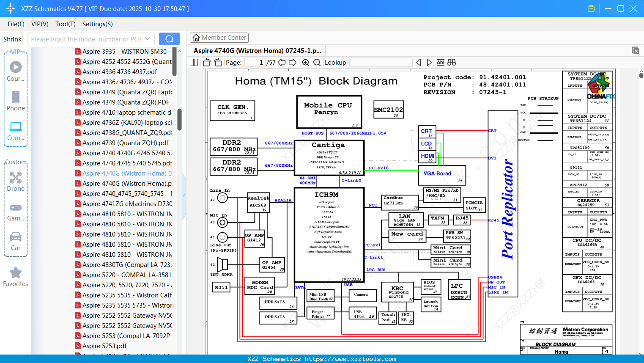Click the Mobile CPU Penryn block
Image resolution: width=644 pixels, height=363 pixels.
click(x=329, y=112)
